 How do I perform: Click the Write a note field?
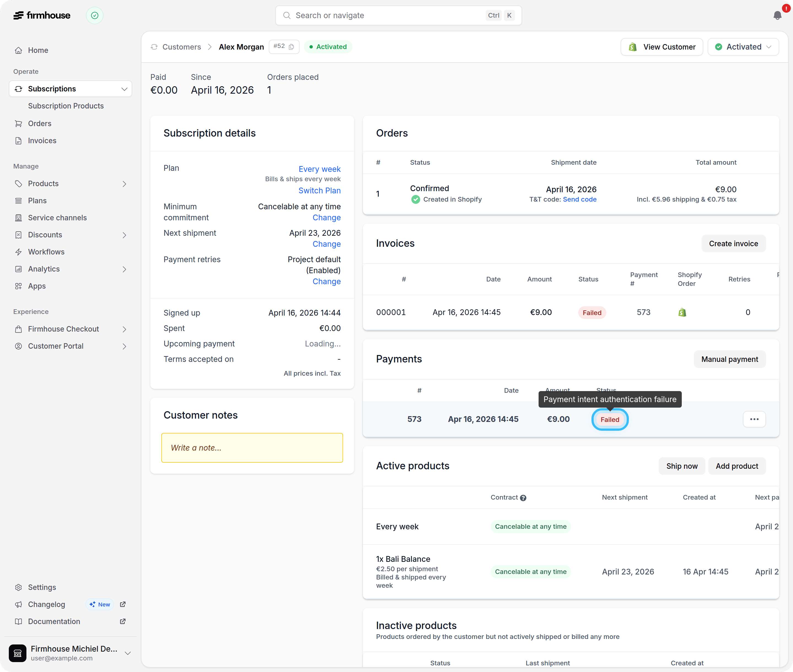click(252, 448)
